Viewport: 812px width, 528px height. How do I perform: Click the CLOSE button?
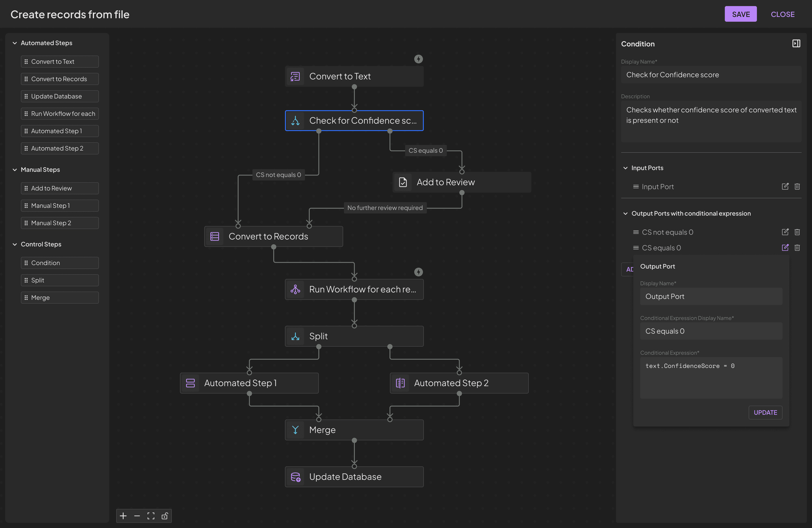[x=783, y=14]
